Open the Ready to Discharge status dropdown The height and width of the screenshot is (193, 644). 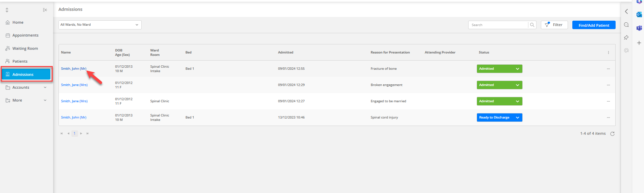pos(500,117)
